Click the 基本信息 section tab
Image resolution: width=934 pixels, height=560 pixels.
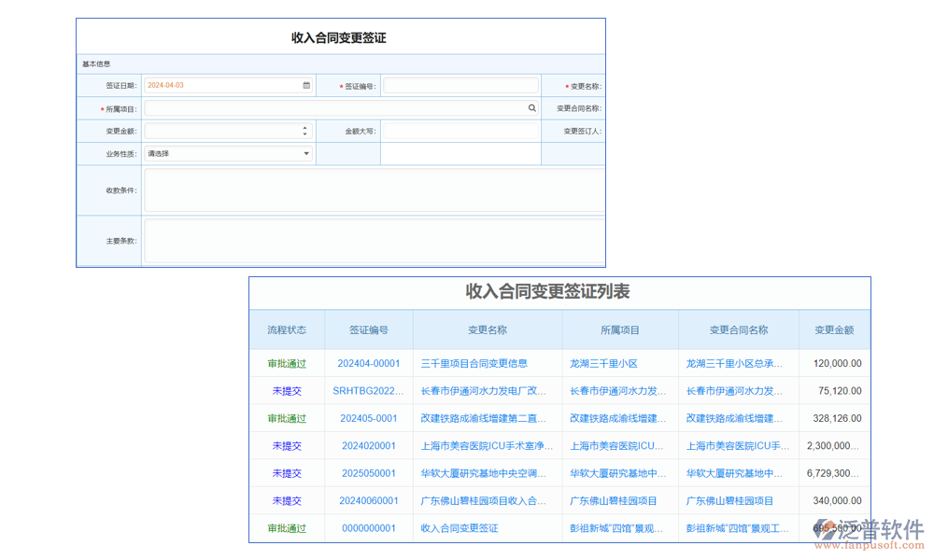pyautogui.click(x=97, y=63)
